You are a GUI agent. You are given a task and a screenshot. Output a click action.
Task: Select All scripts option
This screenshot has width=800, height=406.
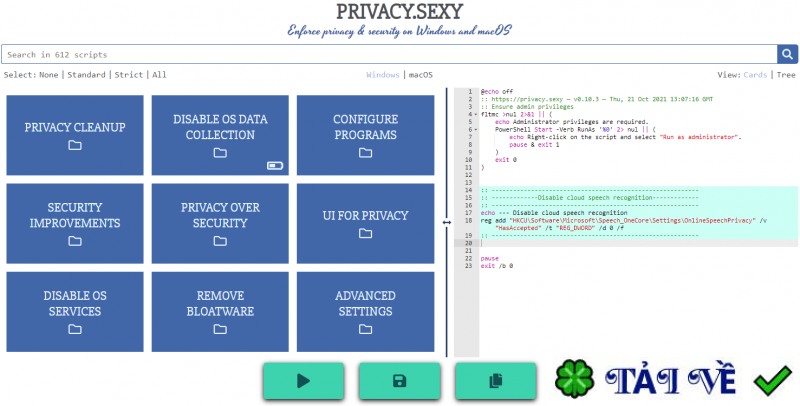tap(159, 75)
